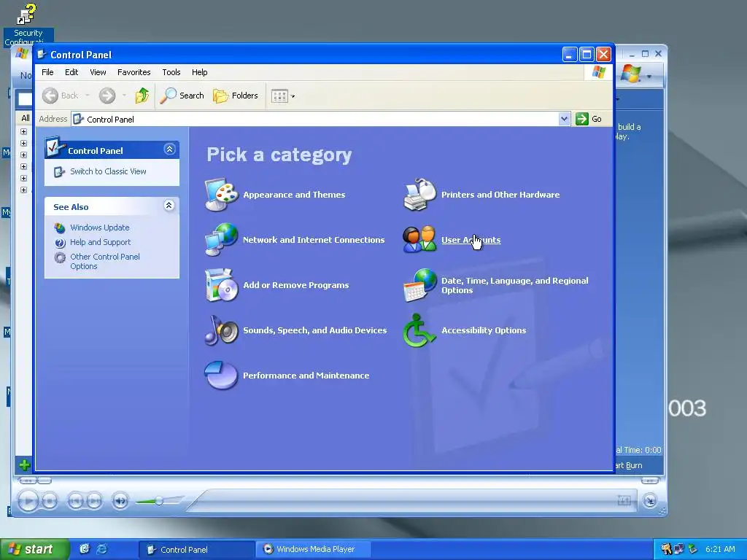The width and height of the screenshot is (747, 560).
Task: Click the taskbar clock
Action: (720, 549)
